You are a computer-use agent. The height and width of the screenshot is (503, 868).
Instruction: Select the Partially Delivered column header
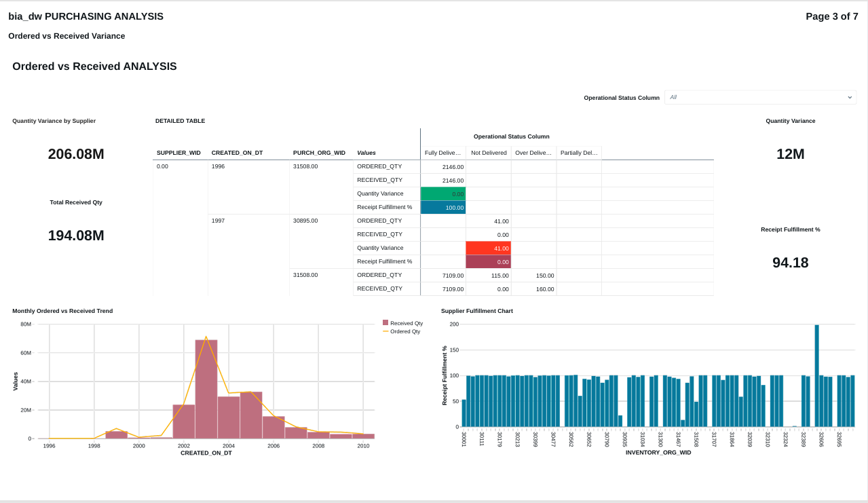579,153
